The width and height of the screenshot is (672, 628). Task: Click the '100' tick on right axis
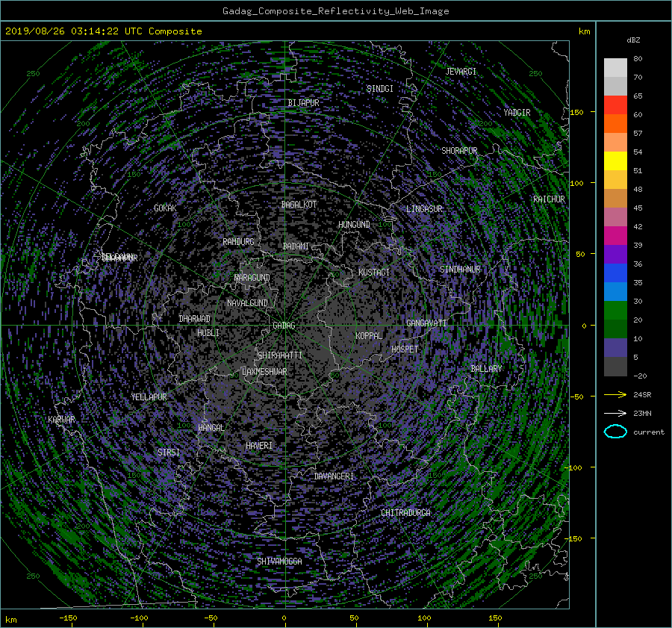coord(576,184)
